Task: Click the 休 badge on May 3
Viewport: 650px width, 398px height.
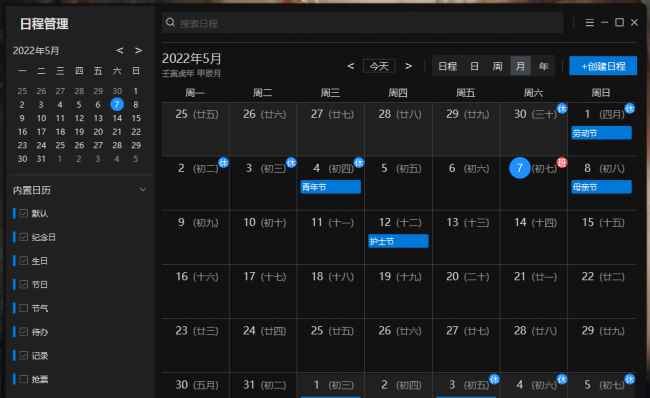Action: tap(291, 163)
